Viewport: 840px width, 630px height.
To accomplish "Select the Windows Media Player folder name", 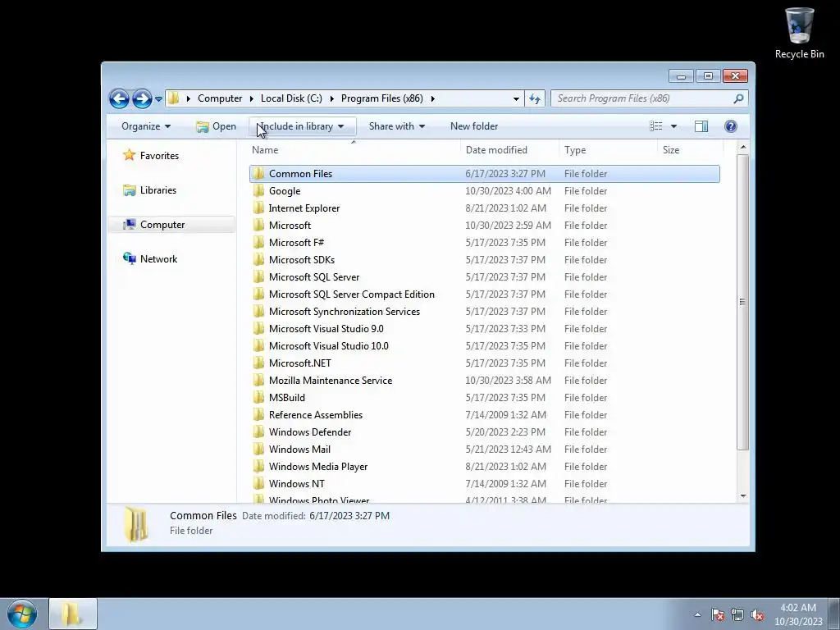I will tap(318, 467).
